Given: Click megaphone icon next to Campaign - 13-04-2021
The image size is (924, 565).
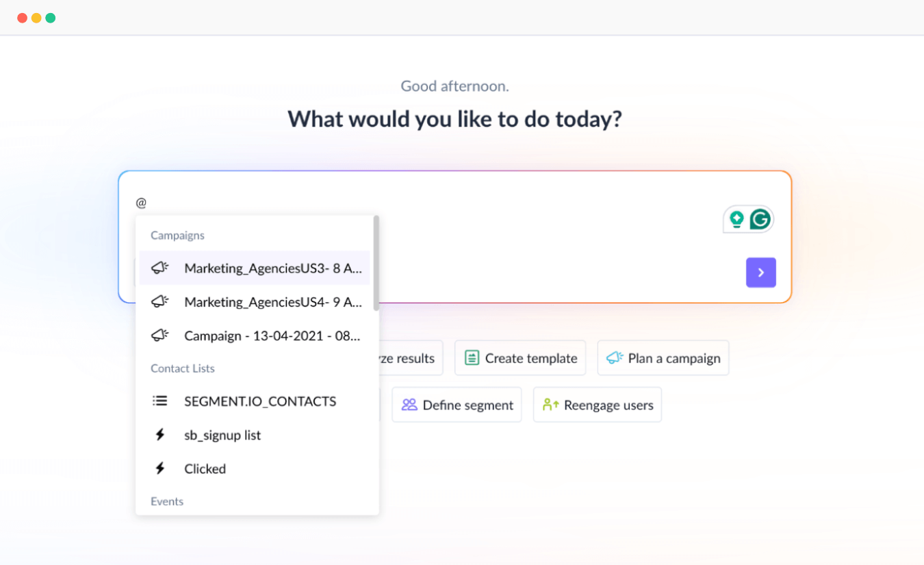Looking at the screenshot, I should [x=160, y=336].
